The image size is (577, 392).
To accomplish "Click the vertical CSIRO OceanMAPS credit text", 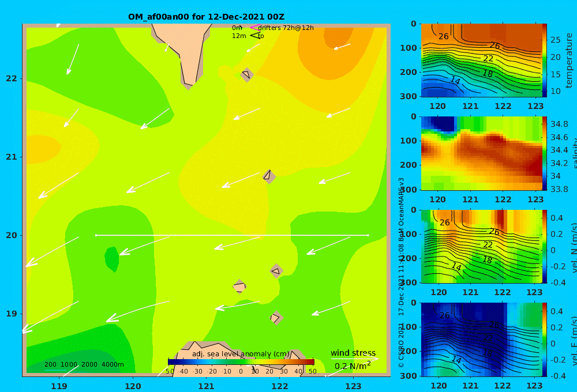I will [401, 272].
